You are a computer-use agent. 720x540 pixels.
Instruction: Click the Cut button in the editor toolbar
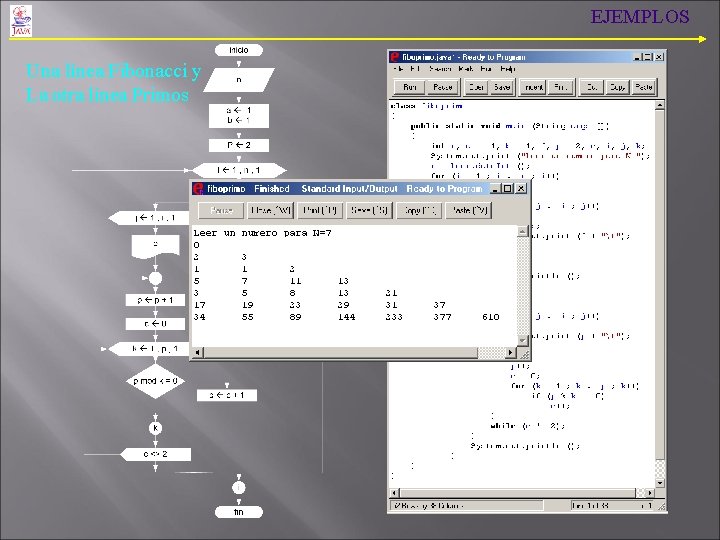[592, 87]
